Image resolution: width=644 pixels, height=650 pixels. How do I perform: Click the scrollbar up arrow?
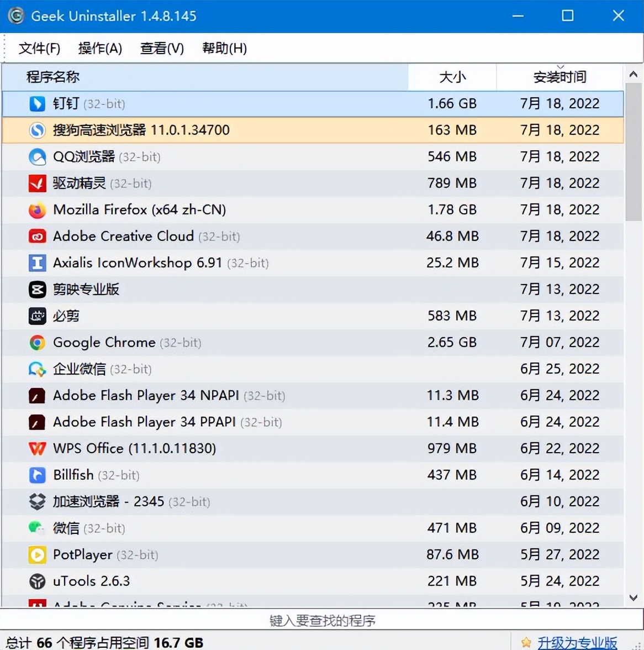point(634,74)
